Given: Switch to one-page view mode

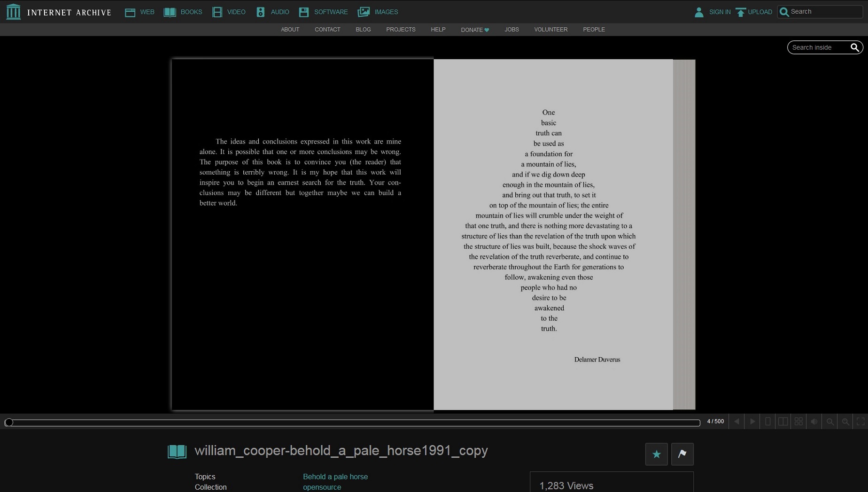Looking at the screenshot, I should (x=767, y=421).
